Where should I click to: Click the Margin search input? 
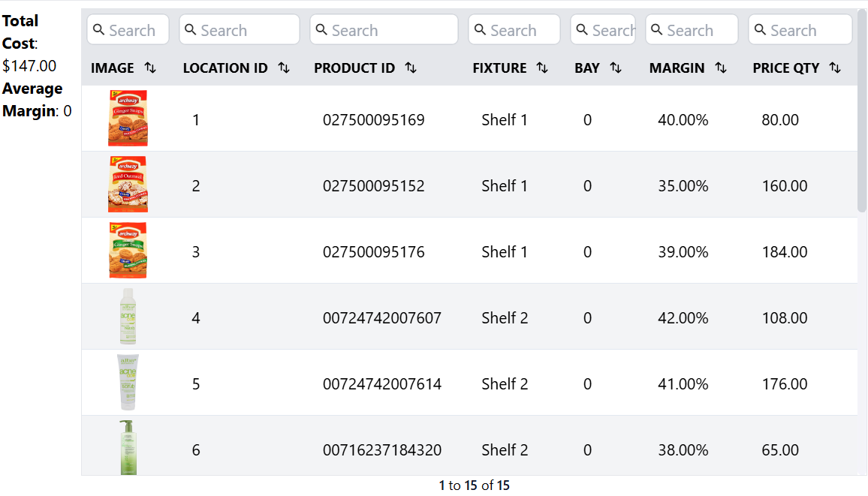(x=692, y=30)
